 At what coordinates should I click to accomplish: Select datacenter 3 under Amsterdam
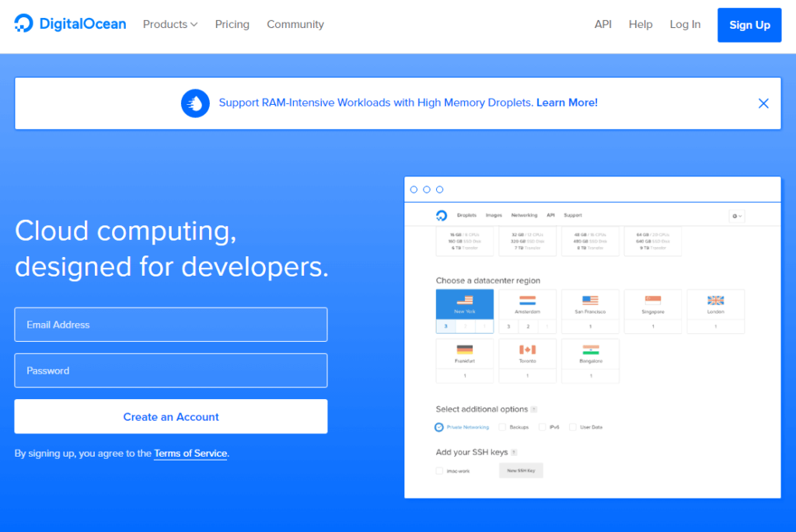click(x=508, y=327)
